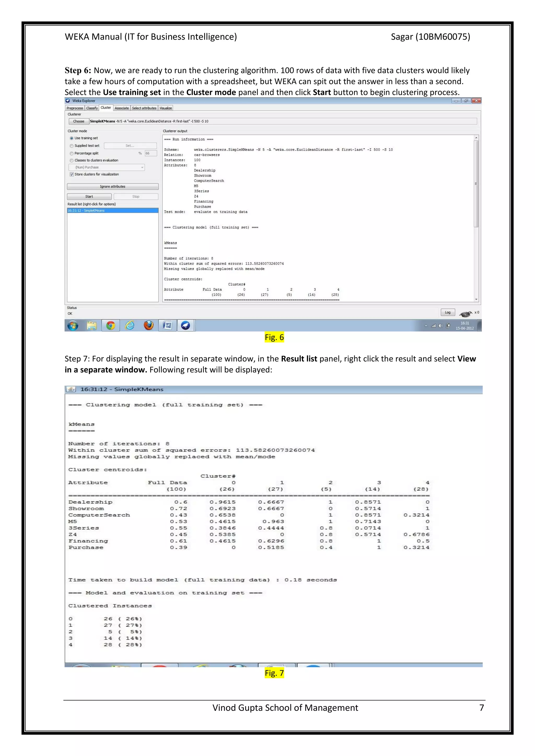Open the Windows Start orb
Viewport: 535px width, 756px height.
(73, 326)
